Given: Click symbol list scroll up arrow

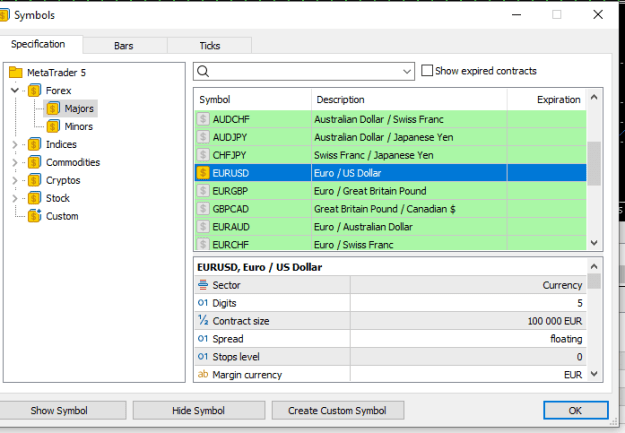Looking at the screenshot, I should [x=594, y=97].
